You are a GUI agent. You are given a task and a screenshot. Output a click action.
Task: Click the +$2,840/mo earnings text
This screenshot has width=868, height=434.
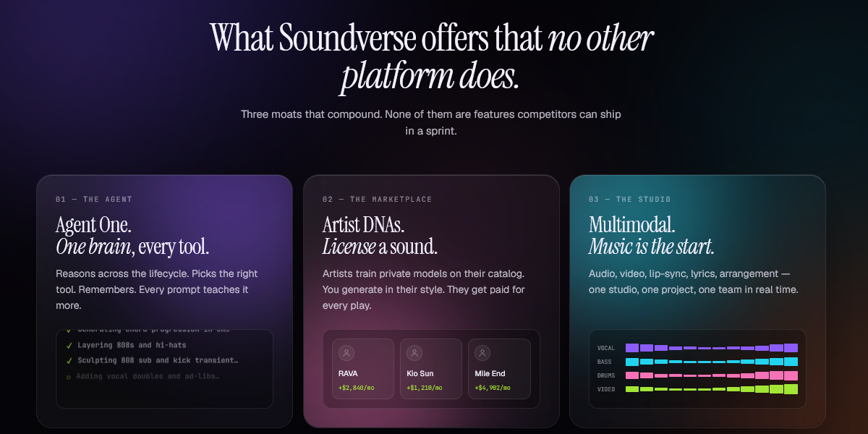357,388
